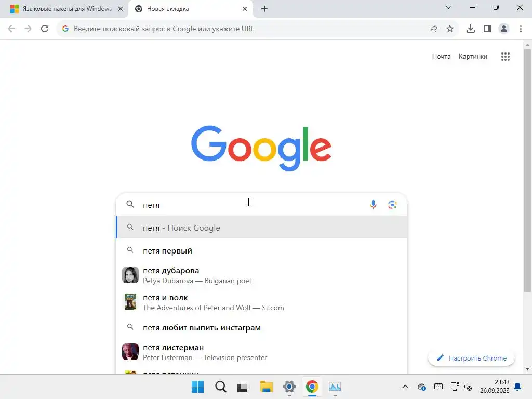
Task: Close the Языковые пакеты для Windows tab
Action: [x=121, y=9]
